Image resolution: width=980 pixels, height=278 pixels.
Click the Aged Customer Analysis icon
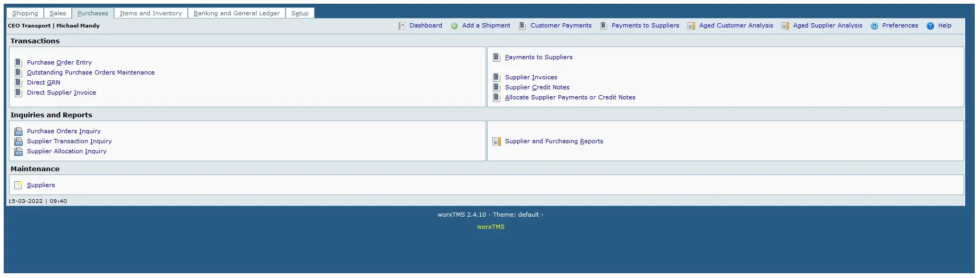(x=691, y=26)
